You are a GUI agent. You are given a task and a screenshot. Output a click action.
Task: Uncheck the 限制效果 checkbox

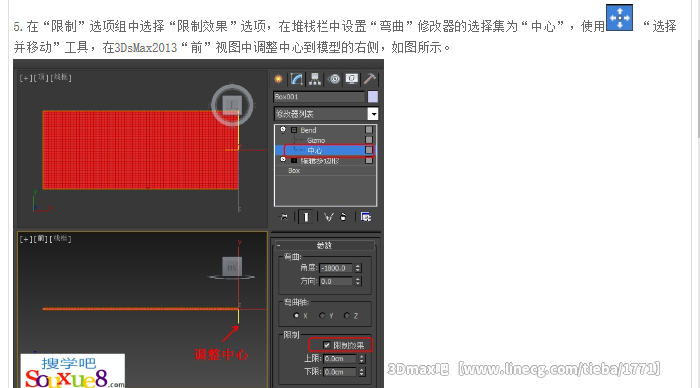[327, 345]
